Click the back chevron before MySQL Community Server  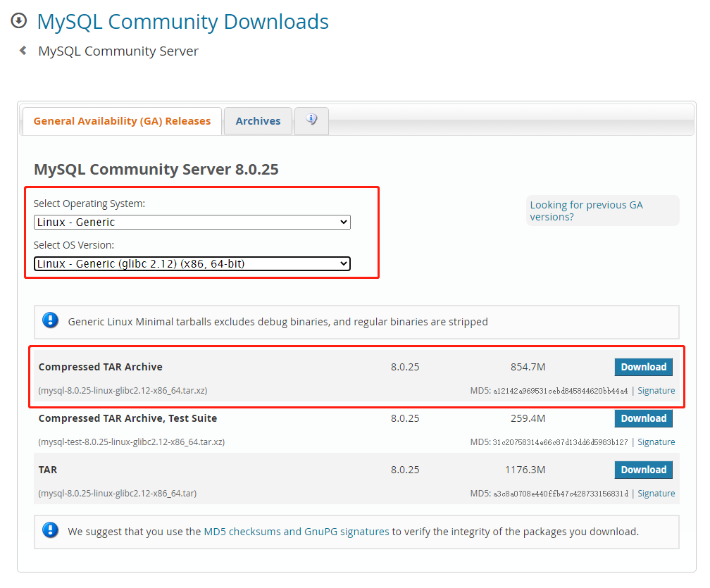click(23, 51)
